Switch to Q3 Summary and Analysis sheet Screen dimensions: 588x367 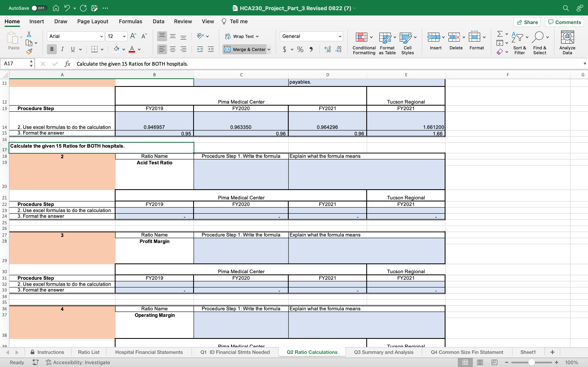point(384,352)
